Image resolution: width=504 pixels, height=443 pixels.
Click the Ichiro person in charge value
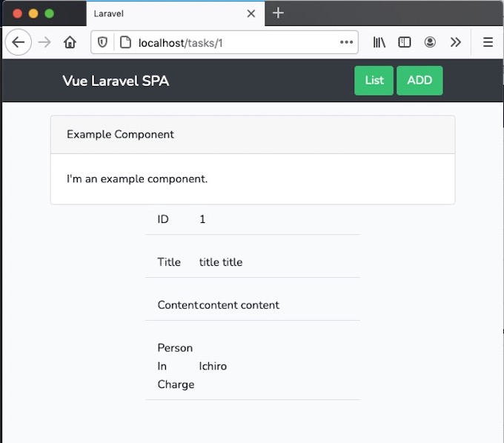213,366
